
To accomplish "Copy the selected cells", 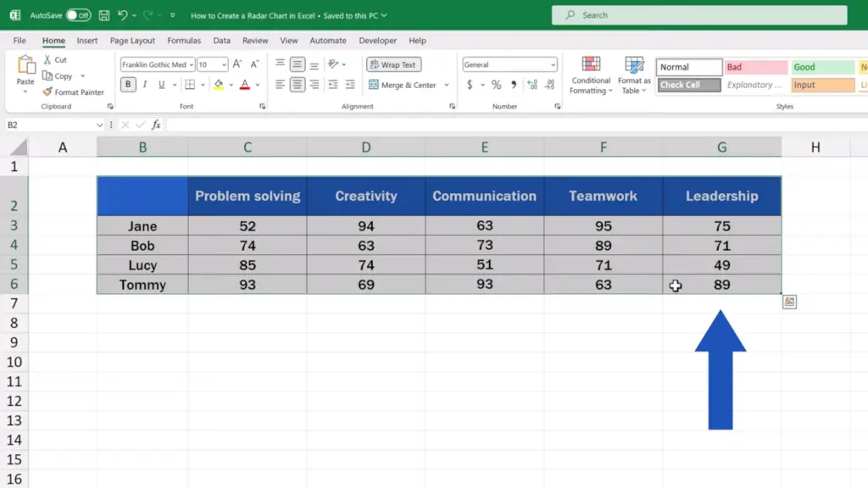I will click(x=58, y=75).
